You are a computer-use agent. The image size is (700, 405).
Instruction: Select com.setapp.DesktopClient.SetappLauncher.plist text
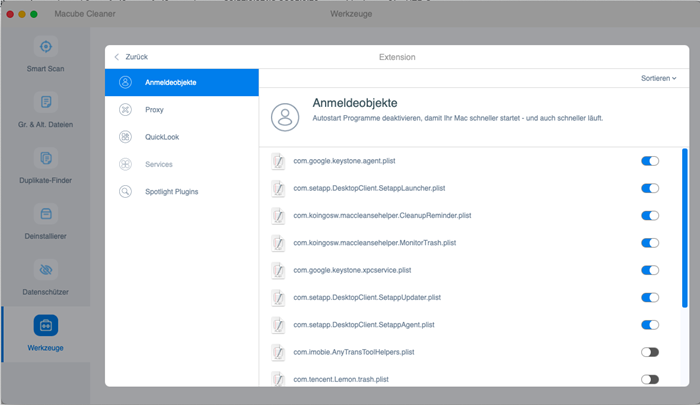[369, 188]
